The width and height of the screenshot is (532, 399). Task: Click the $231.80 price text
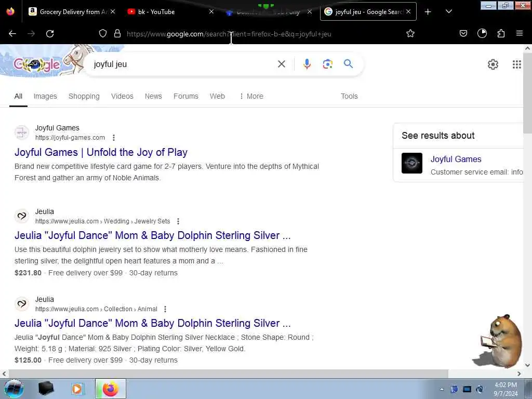[x=28, y=273]
